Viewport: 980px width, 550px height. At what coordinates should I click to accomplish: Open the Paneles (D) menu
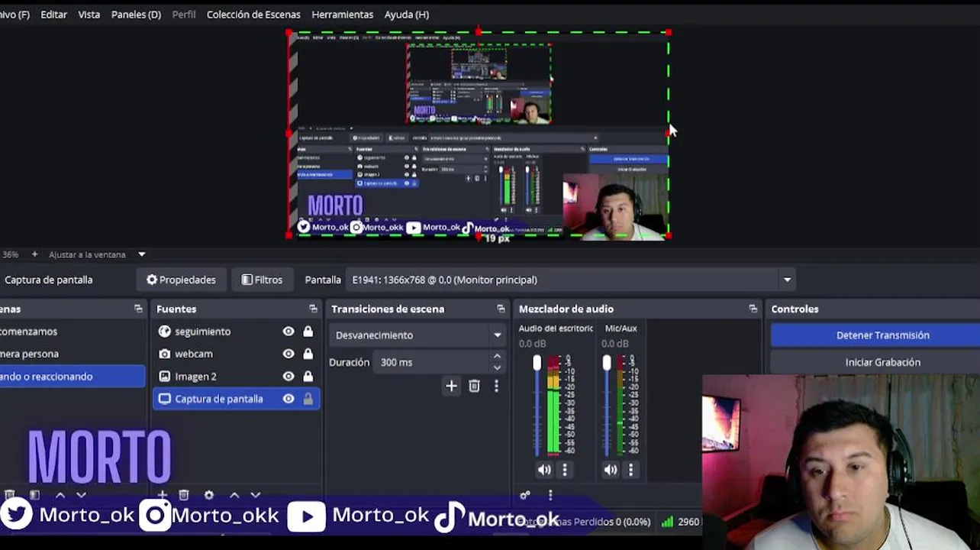coord(136,15)
